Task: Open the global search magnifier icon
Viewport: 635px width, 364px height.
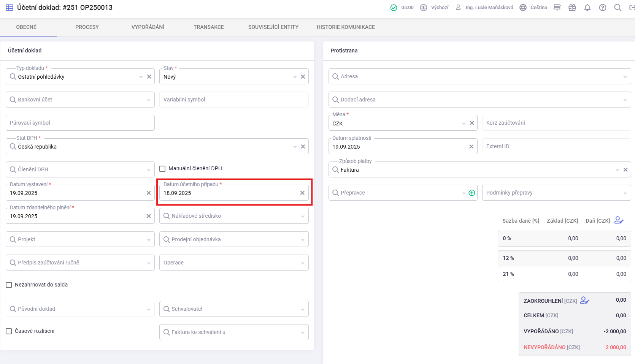Action: point(618,8)
